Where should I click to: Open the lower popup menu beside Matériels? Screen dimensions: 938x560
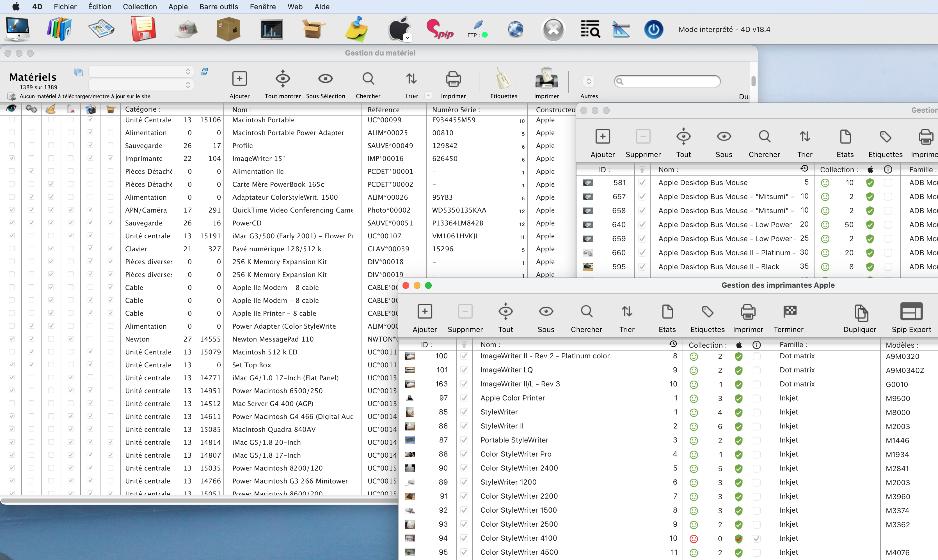pyautogui.click(x=141, y=85)
